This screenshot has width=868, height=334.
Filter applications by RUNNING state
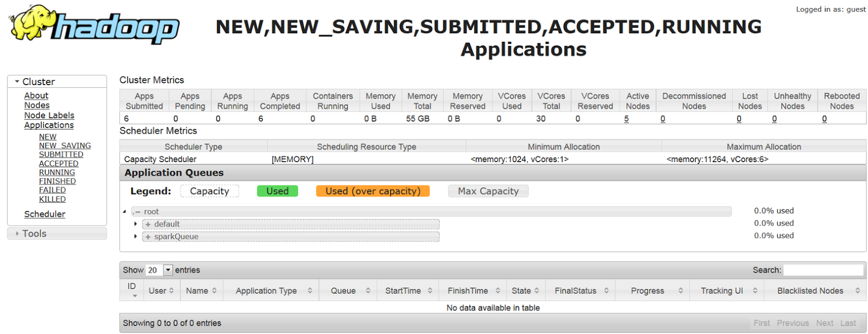click(x=57, y=172)
